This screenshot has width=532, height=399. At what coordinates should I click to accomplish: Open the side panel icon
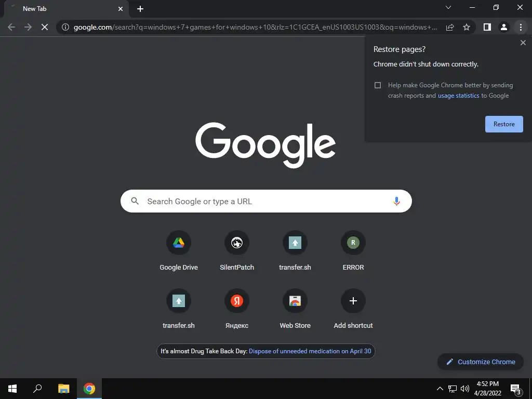click(487, 27)
